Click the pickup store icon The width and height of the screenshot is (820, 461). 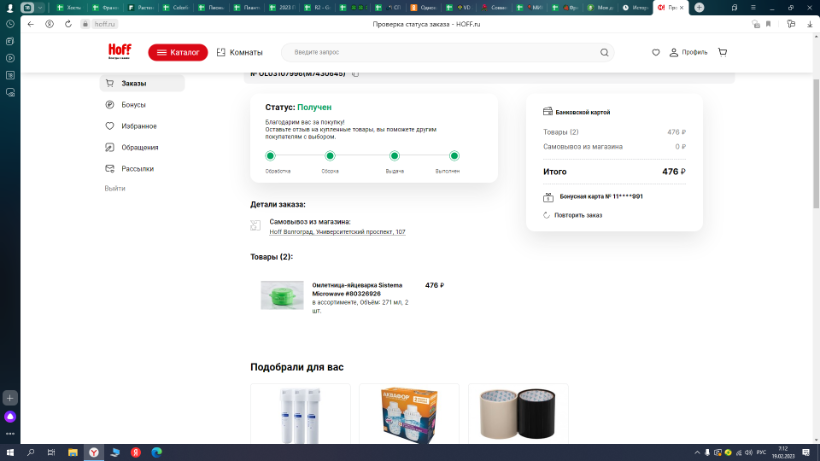pos(255,226)
